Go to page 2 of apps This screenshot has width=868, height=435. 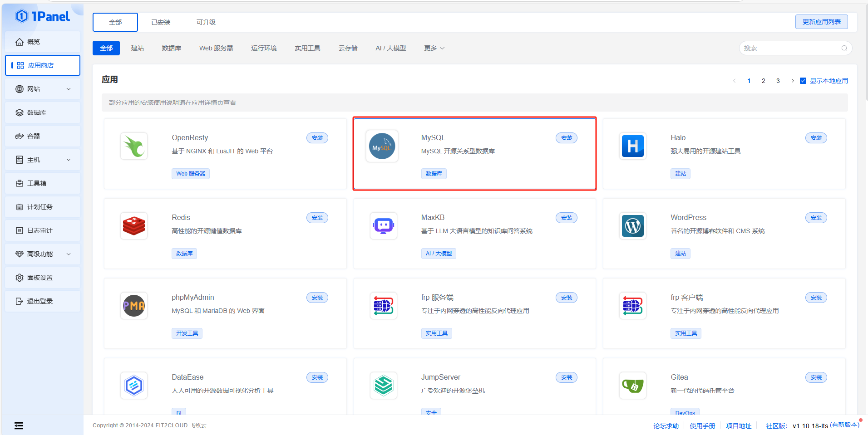pos(764,81)
